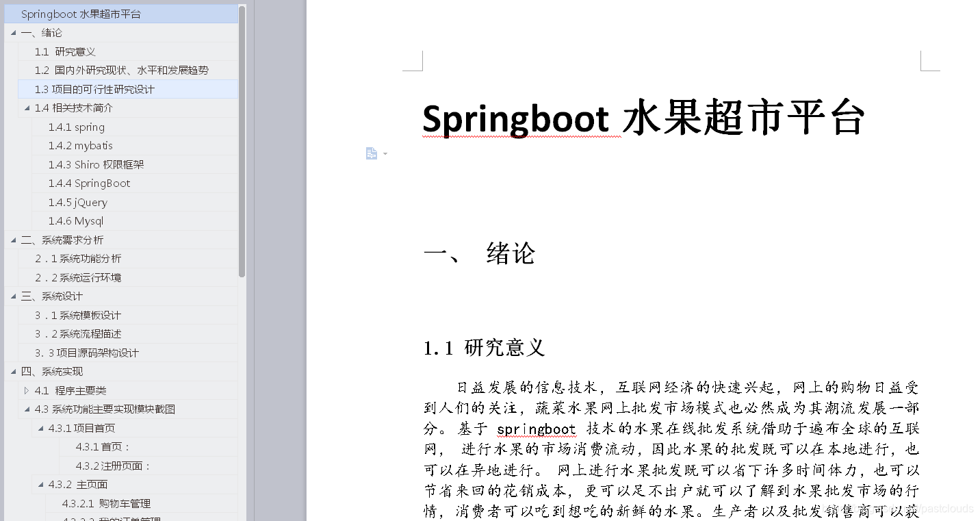
Task: Jump to 1.2 国内外研究现状、水平和发展趋势
Action: (128, 71)
